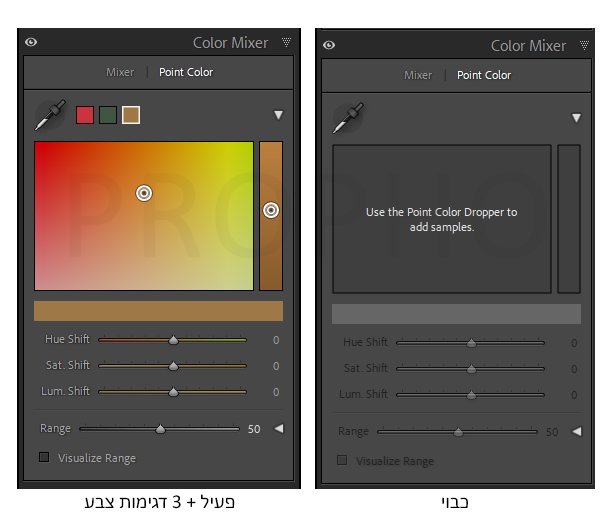This screenshot has width=616, height=517.
Task: Switch to Point Color tab in left panel
Action: click(186, 72)
